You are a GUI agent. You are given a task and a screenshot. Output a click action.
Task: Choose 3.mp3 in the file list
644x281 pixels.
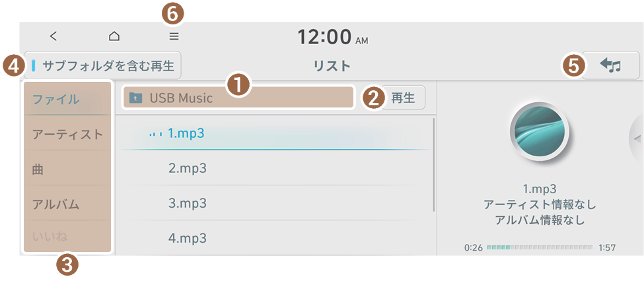coord(188,203)
